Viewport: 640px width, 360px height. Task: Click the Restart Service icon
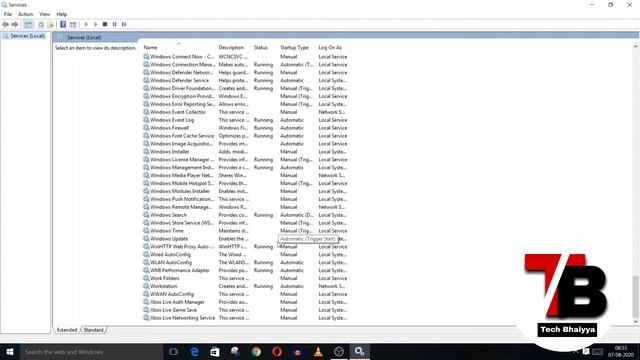(x=124, y=24)
